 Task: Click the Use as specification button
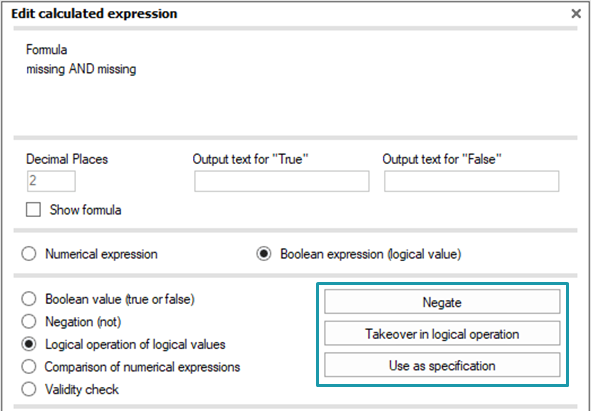442,365
